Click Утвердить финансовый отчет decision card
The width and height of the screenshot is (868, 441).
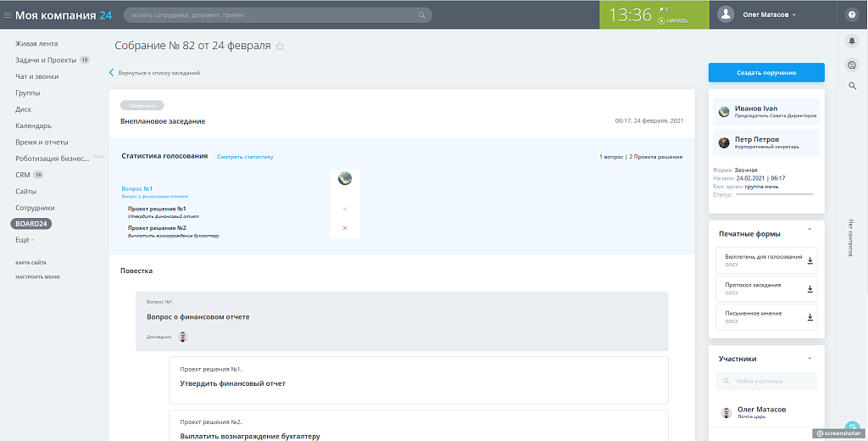click(419, 380)
